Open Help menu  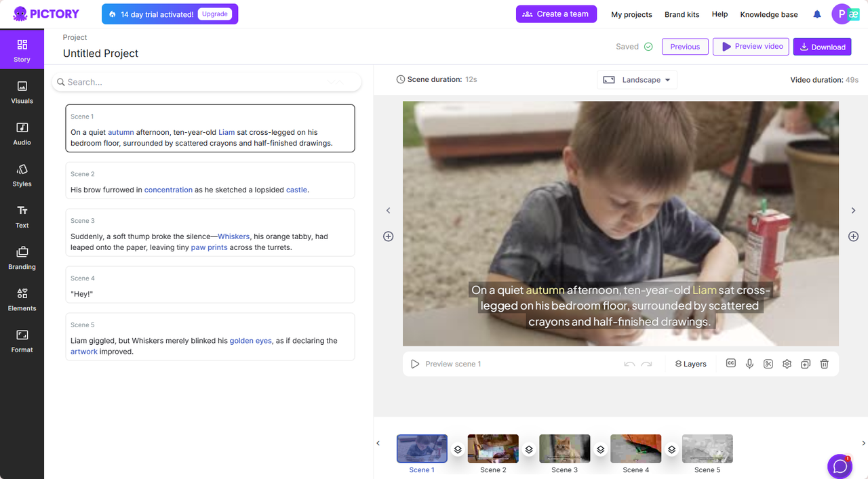719,14
